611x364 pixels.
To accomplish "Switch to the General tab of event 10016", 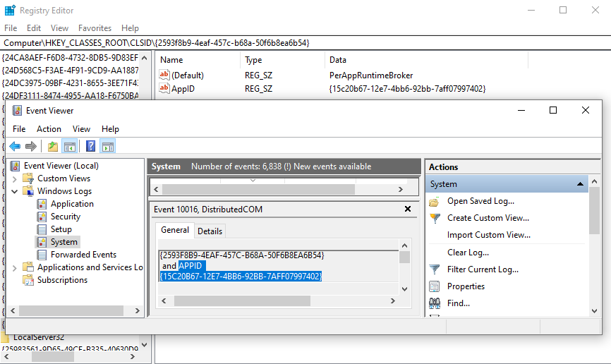I will [175, 230].
